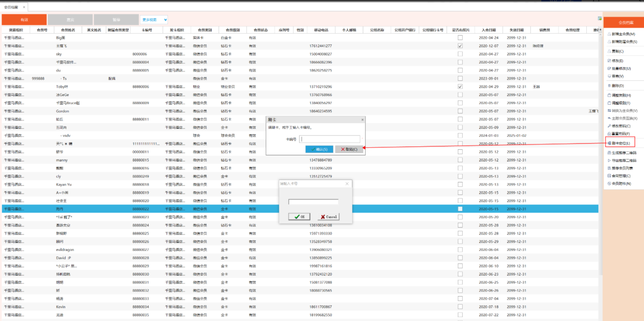Select the 修改(E) edit icon
The height and width of the screenshot is (321, 644).
click(x=609, y=61)
